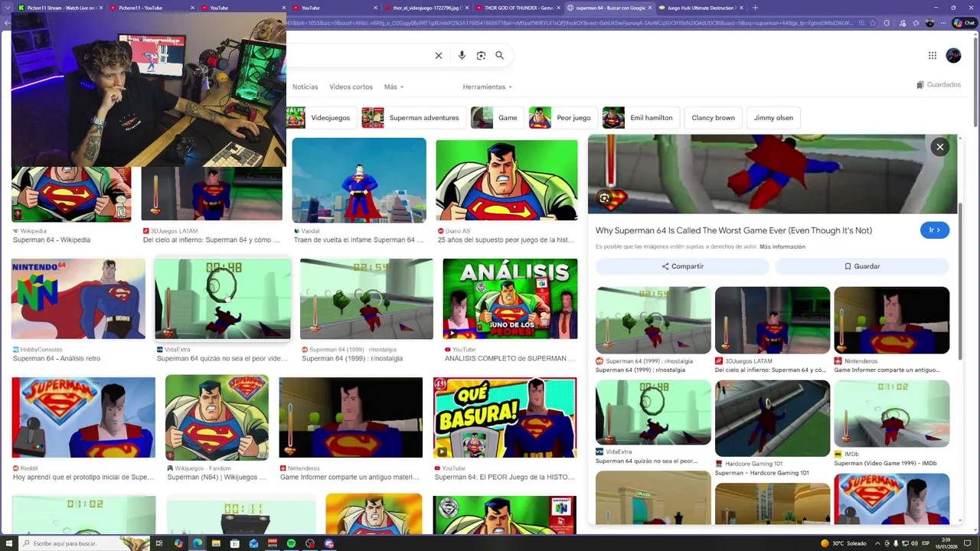The height and width of the screenshot is (551, 980).
Task: Open the Reddit prototype Superman thumbnail
Action: click(83, 417)
